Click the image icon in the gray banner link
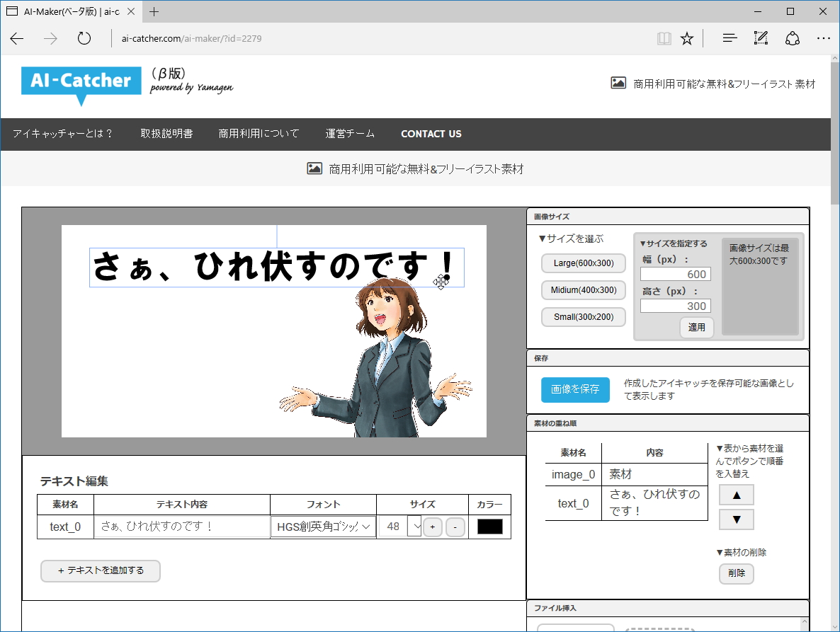The height and width of the screenshot is (632, 840). pos(314,168)
